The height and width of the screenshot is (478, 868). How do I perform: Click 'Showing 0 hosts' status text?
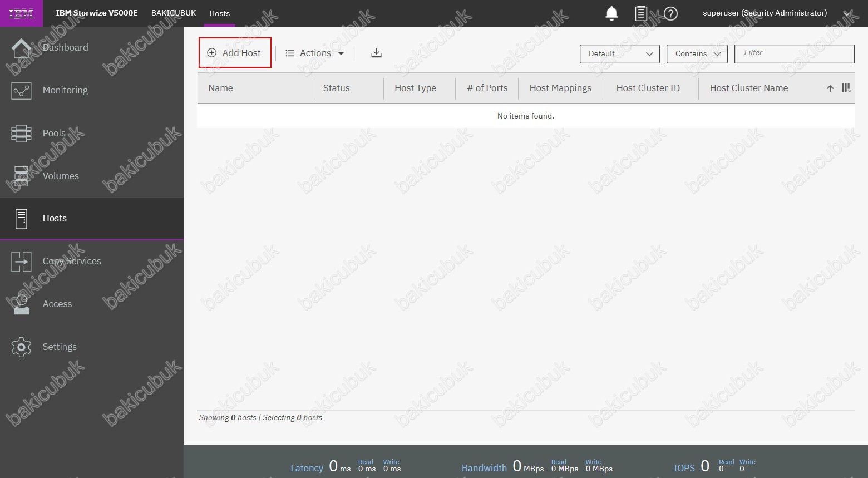228,417
